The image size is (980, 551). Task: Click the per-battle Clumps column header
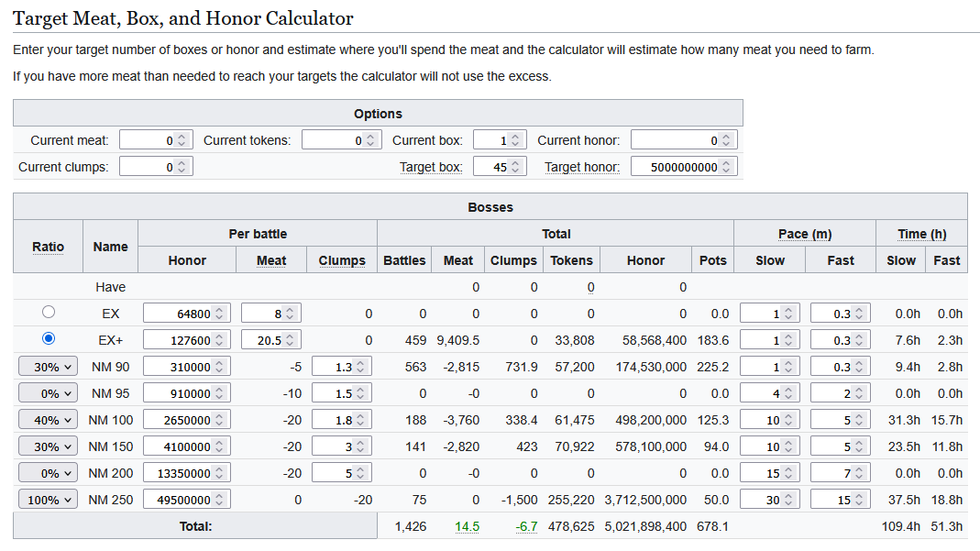[342, 260]
